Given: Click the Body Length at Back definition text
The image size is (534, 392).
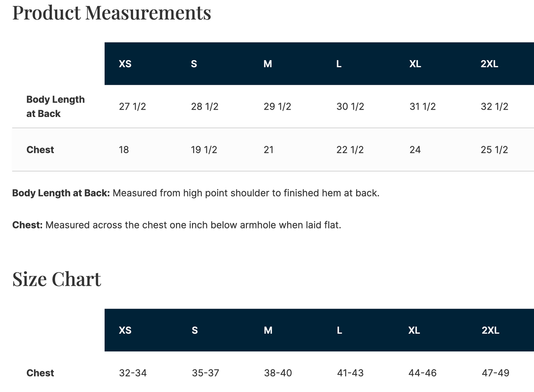Looking at the screenshot, I should click(x=196, y=193).
